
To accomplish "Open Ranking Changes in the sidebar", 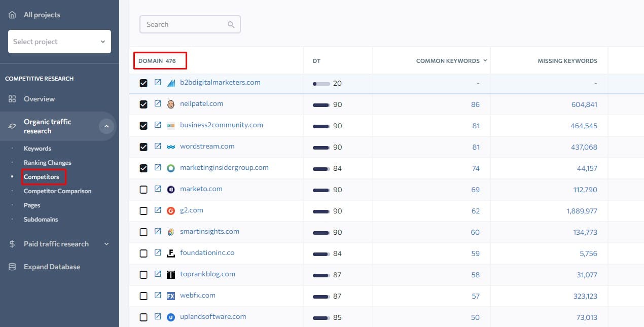I will (48, 163).
